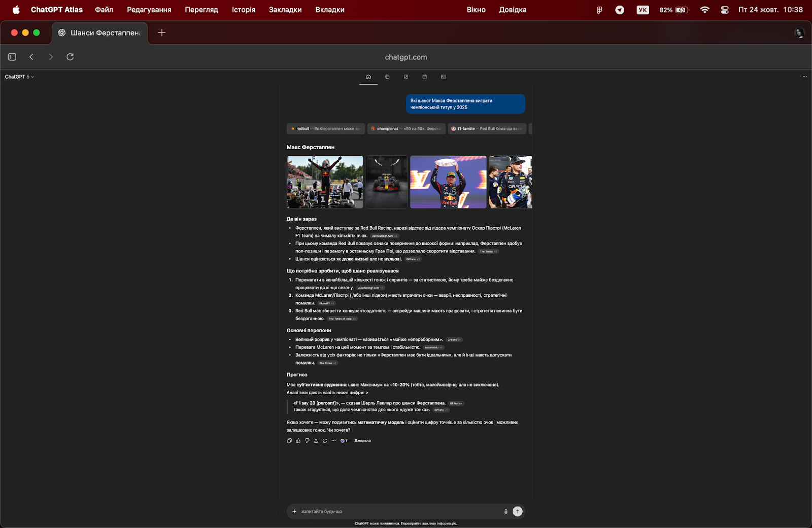Reload the page in the toolbar
The width and height of the screenshot is (812, 528).
(70, 57)
